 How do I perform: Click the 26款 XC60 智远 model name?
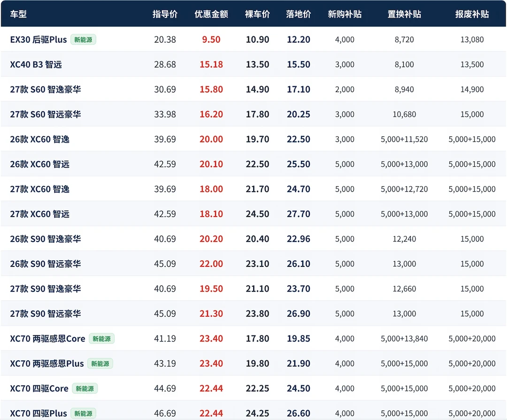(40, 164)
